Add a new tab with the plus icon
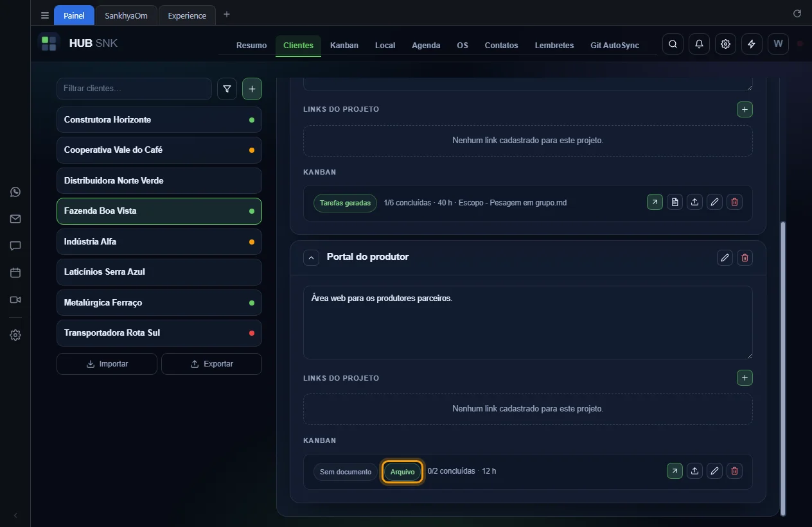The width and height of the screenshot is (812, 527). click(x=227, y=14)
